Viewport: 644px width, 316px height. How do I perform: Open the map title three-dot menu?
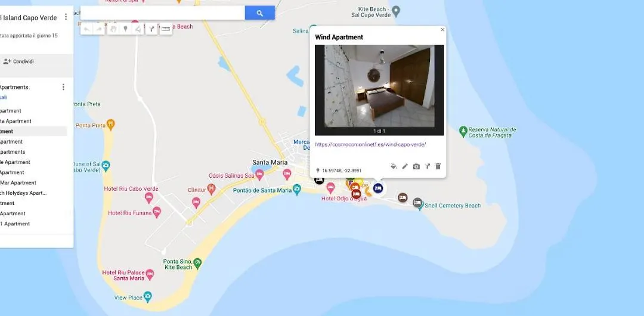66,17
